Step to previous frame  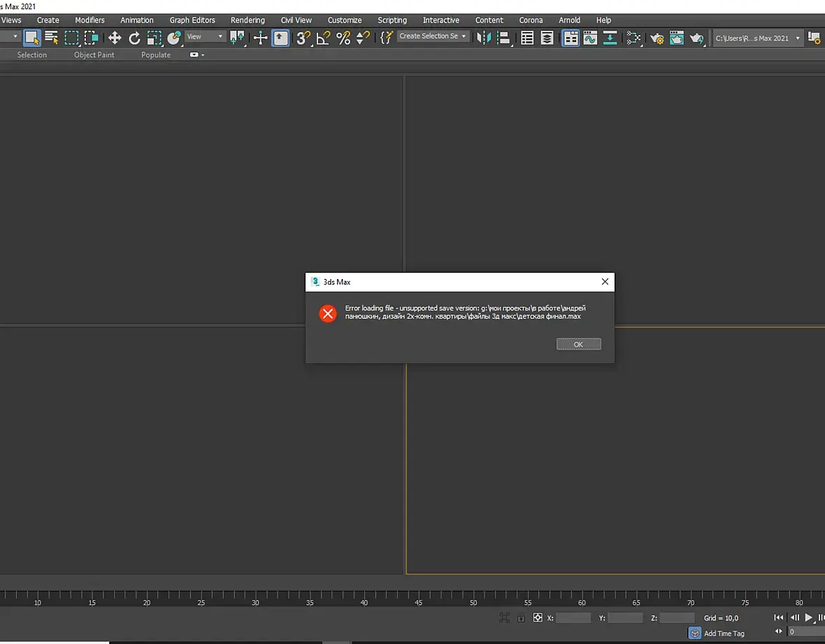click(x=794, y=617)
